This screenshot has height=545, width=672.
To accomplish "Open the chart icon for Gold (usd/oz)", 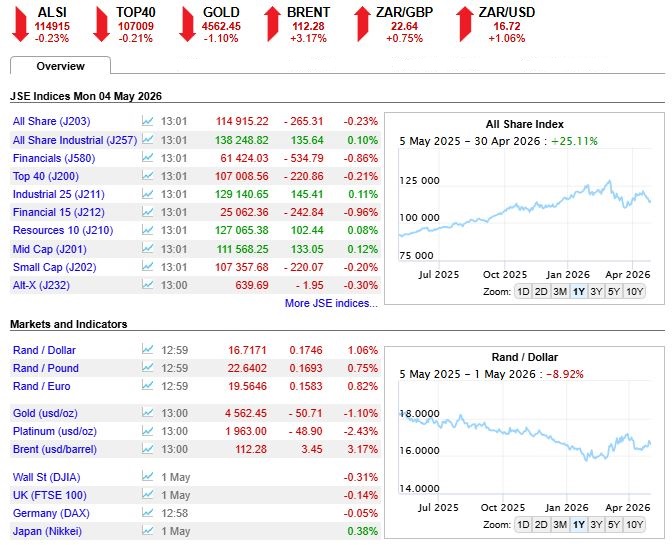I will [147, 413].
